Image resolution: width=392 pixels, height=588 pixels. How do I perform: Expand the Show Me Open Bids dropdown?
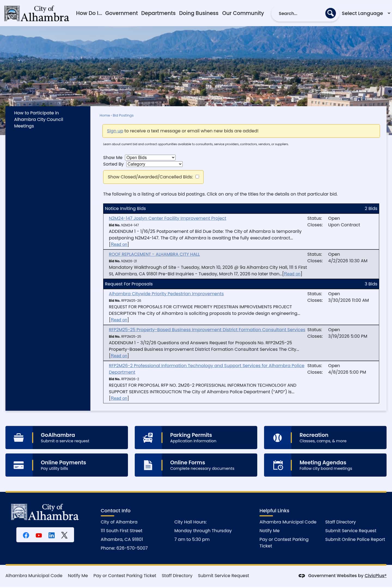point(150,157)
